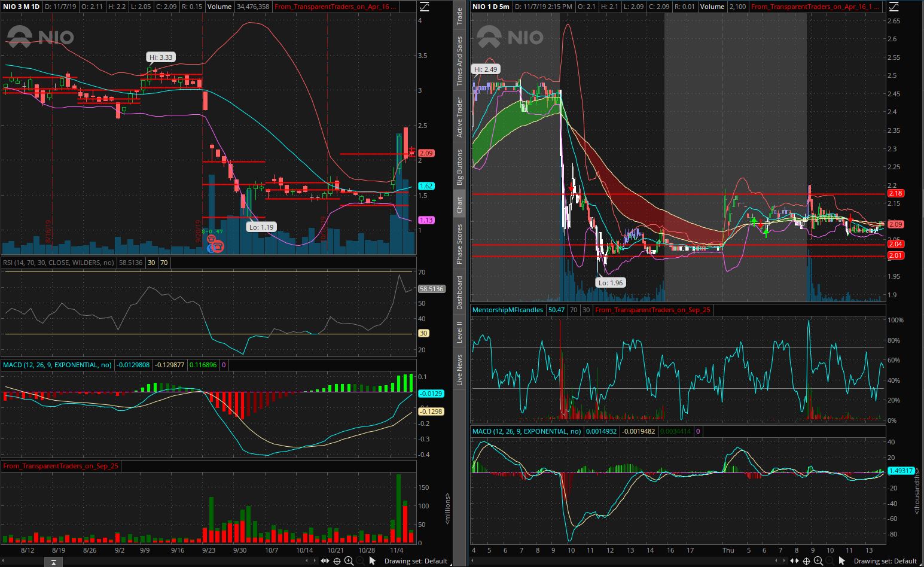Click From_TransparentTraders_on_Sep_25 label above left volume panel
The height and width of the screenshot is (567, 924).
click(x=61, y=466)
